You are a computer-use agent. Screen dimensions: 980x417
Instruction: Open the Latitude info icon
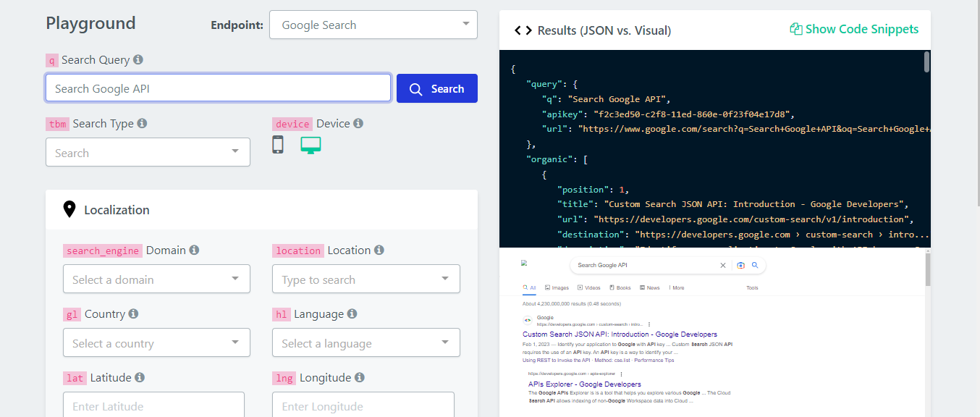[x=140, y=378]
